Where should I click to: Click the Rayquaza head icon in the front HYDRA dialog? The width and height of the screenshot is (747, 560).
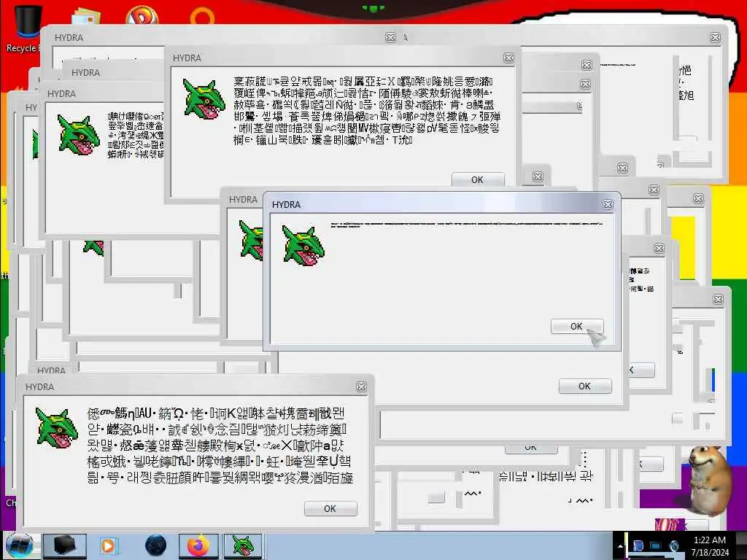pos(303,245)
